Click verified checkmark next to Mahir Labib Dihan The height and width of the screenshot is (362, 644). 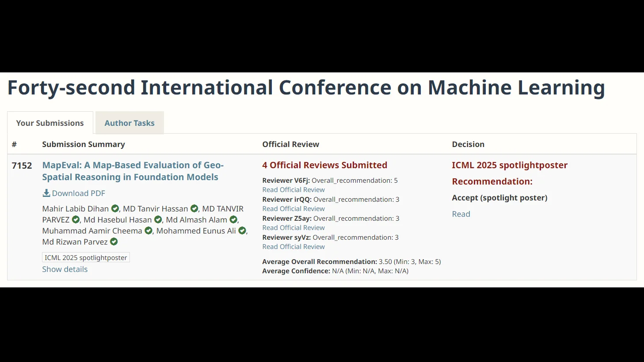(x=115, y=208)
